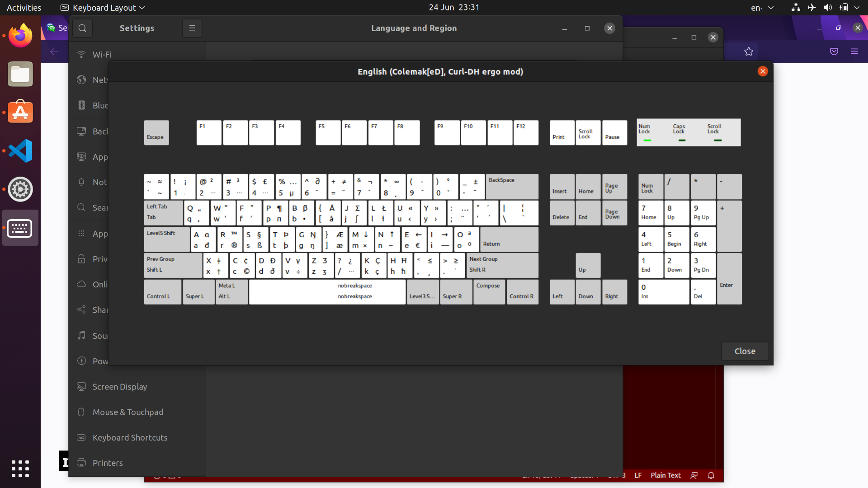Open the system menu arrow in top bar
The height and width of the screenshot is (488, 868).
857,8
